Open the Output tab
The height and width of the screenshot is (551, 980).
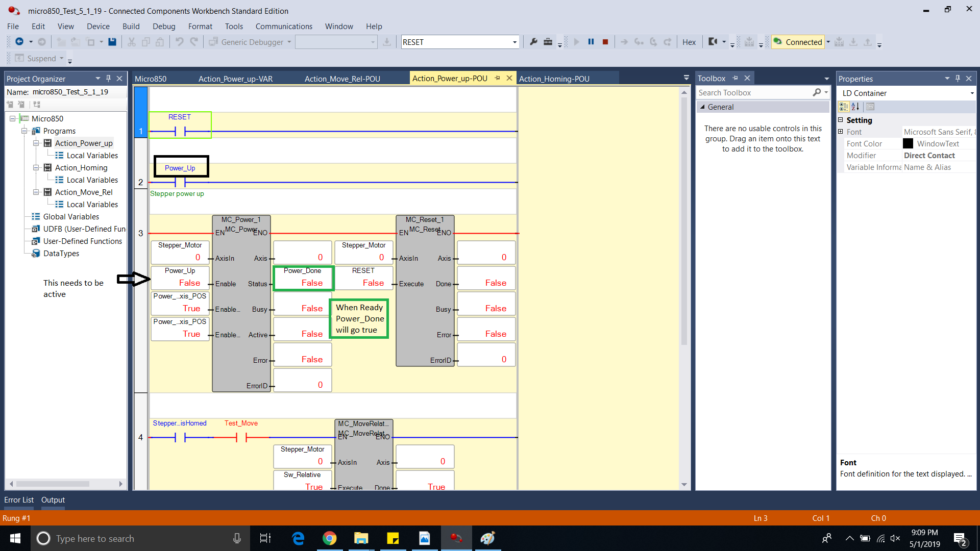pyautogui.click(x=53, y=500)
